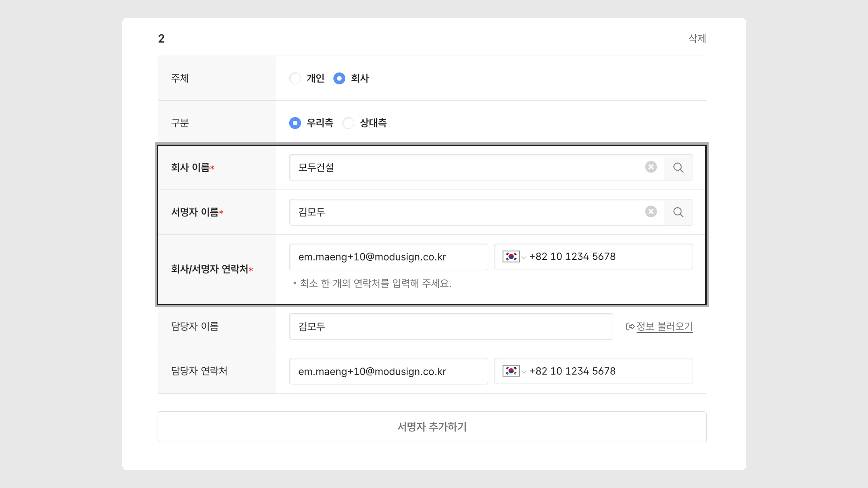The height and width of the screenshot is (488, 868).
Task: Clear the 서명자 이름 field text
Action: (651, 211)
